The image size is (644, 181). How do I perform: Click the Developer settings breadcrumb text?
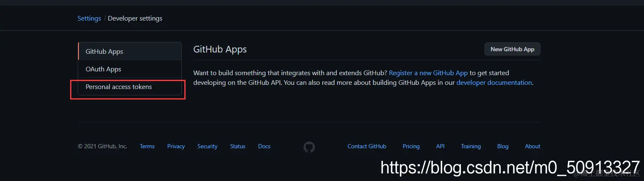[x=135, y=18]
